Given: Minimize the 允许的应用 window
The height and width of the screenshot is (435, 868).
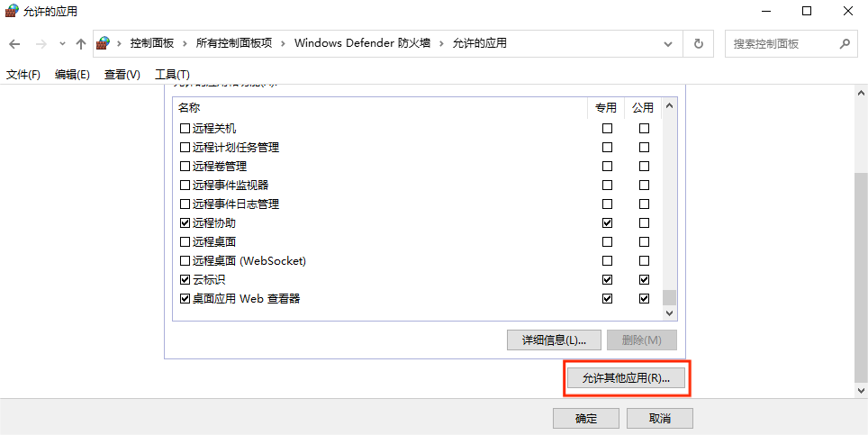Looking at the screenshot, I should pos(766,11).
